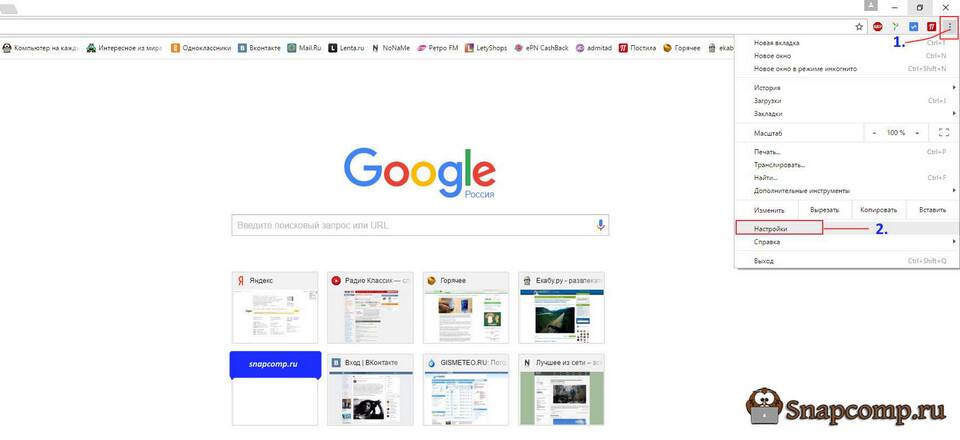Screen dimensions: 960x440
Task: Open snapcomp.ru thumbnail tile
Action: pyautogui.click(x=275, y=389)
